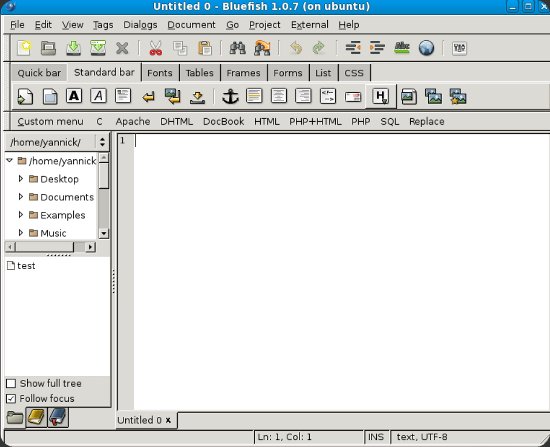This screenshot has width=550, height=447.
Task: Click the Redo arrow icon
Action: click(x=318, y=48)
